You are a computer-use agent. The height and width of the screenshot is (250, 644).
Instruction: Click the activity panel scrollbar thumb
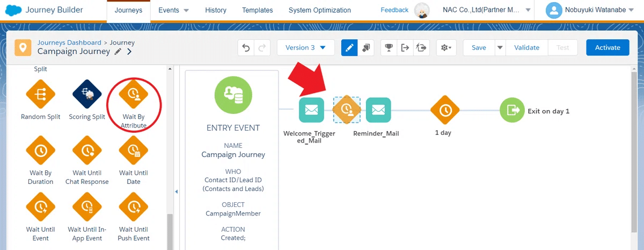pos(170,232)
